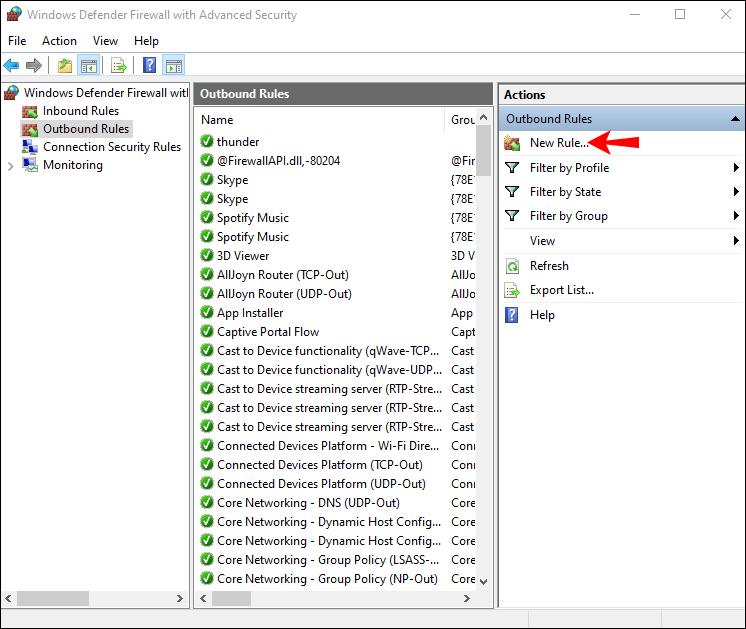Click Filter by State action
746x629 pixels.
566,191
